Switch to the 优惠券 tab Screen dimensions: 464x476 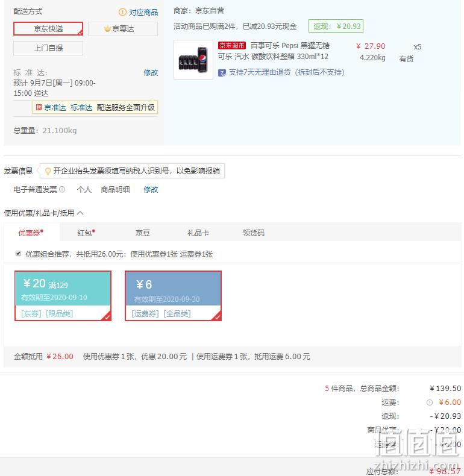pyautogui.click(x=31, y=233)
